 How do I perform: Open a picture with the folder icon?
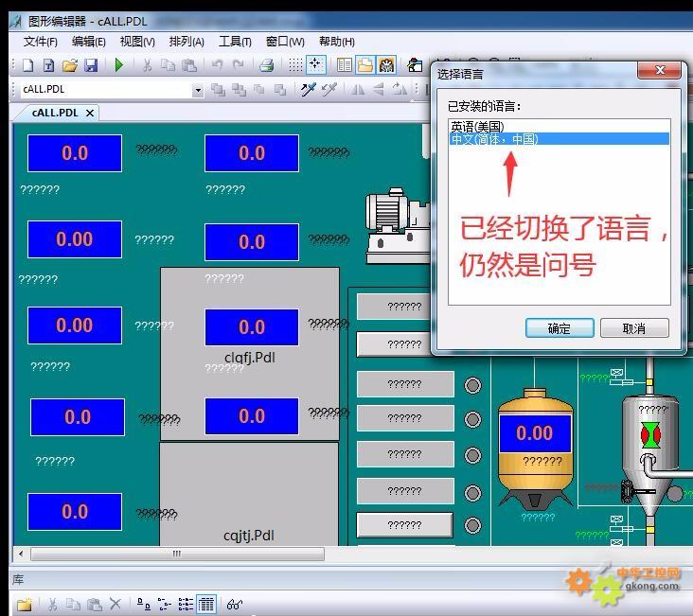click(70, 65)
